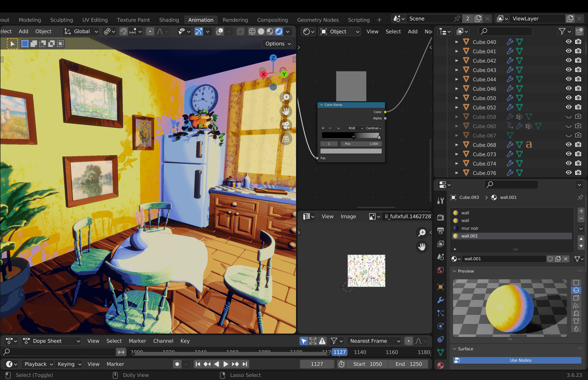Hide Cube.040 with its eye icon
The image size is (588, 380).
pyautogui.click(x=568, y=42)
